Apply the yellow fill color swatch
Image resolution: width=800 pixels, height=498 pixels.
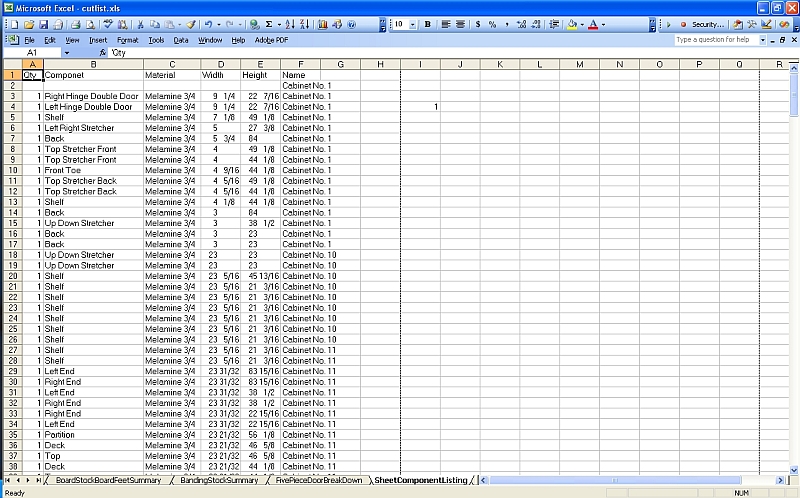[x=572, y=24]
